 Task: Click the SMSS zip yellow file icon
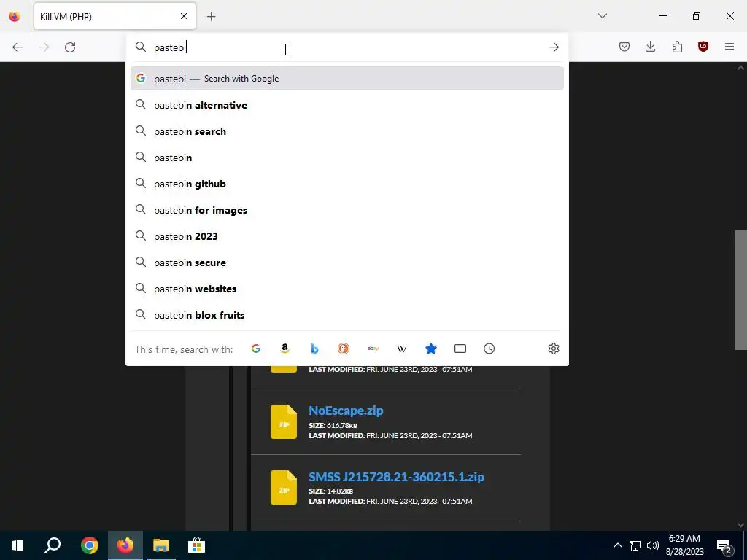point(284,488)
